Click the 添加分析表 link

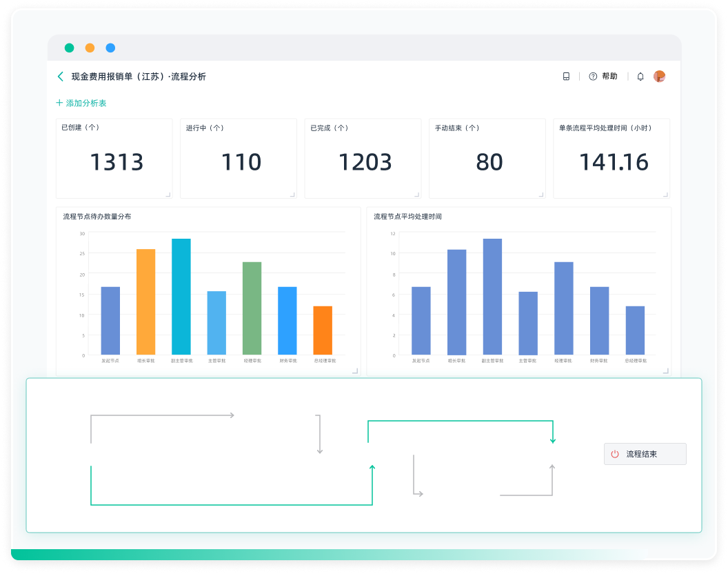pyautogui.click(x=81, y=103)
